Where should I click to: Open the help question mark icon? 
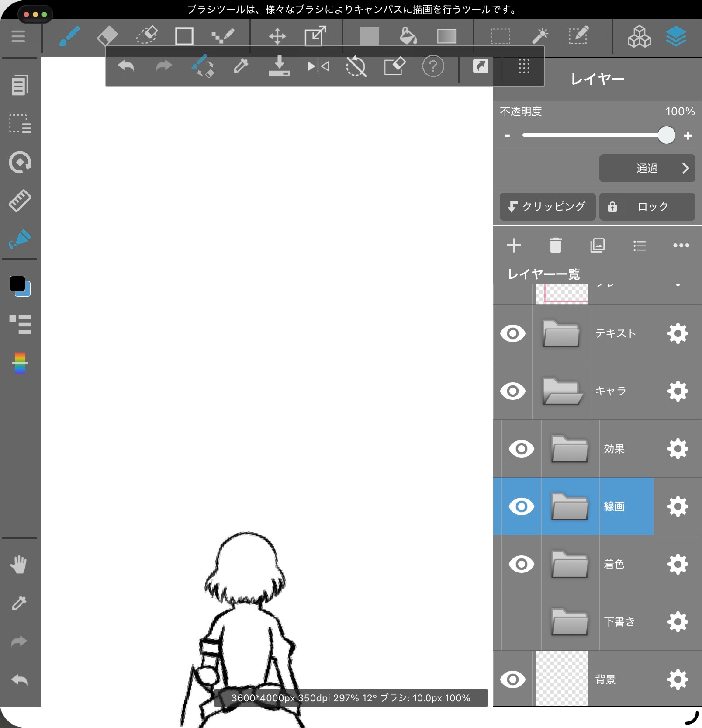coord(433,67)
